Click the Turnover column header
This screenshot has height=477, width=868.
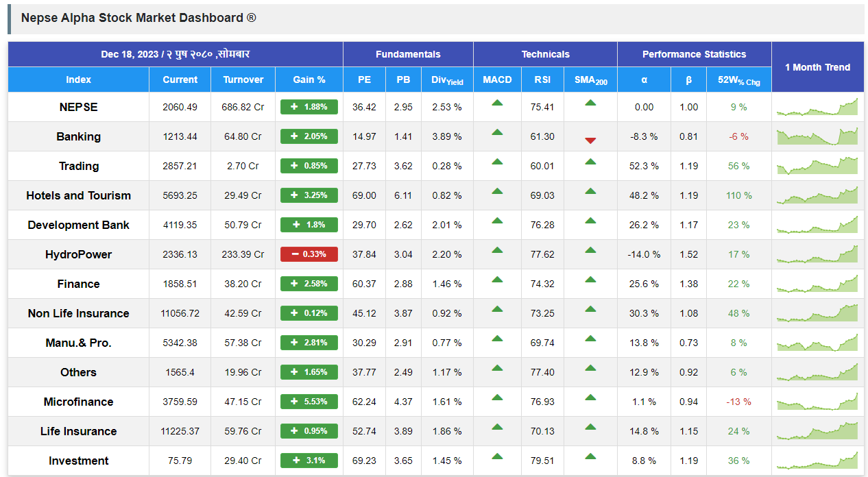(243, 79)
